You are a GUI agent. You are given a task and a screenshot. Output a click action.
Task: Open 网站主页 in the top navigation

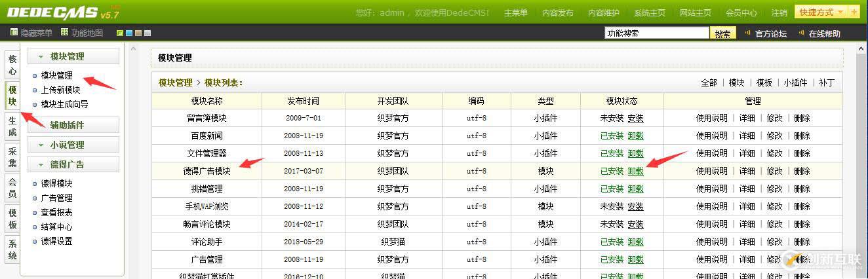[695, 12]
